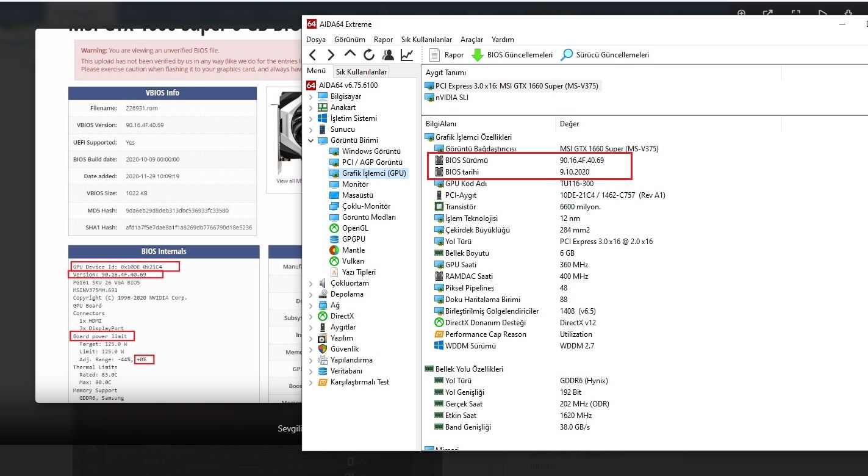Screen dimensions: 868x476
Task: Open the Araçlar menu
Action: click(x=472, y=40)
